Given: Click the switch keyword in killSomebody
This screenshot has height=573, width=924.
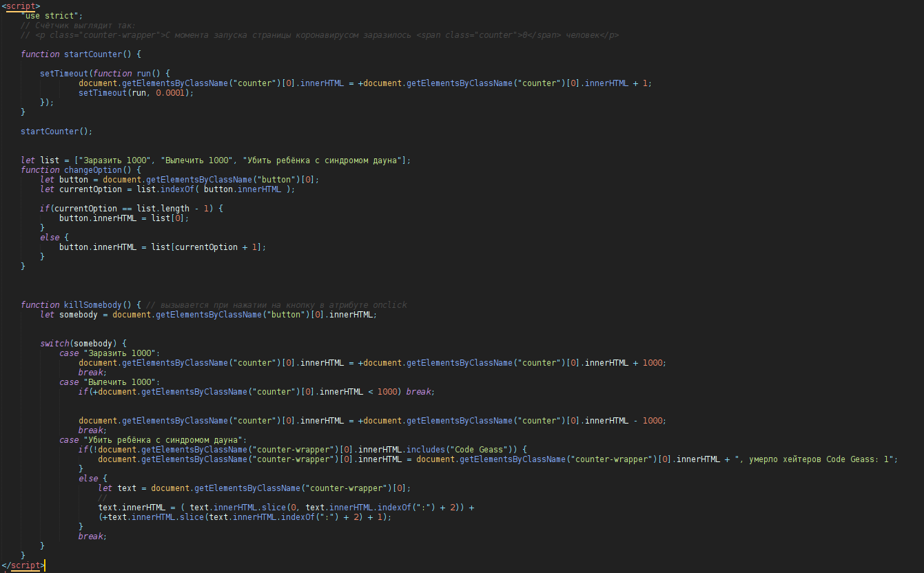Looking at the screenshot, I should coord(54,343).
